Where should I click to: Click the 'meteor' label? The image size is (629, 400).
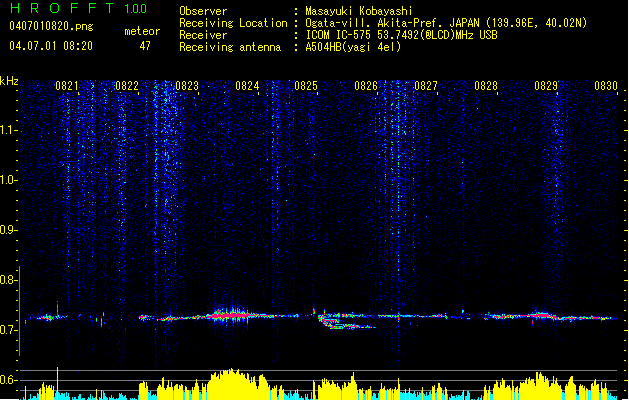point(142,31)
